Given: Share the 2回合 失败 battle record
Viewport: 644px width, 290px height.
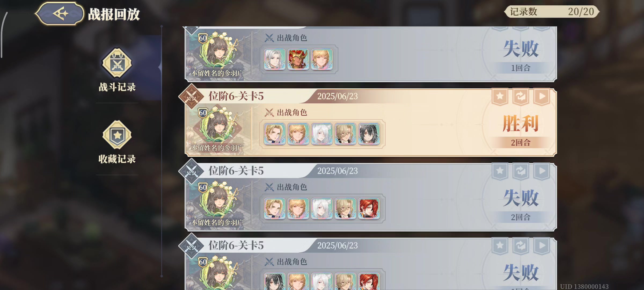Looking at the screenshot, I should [x=521, y=171].
